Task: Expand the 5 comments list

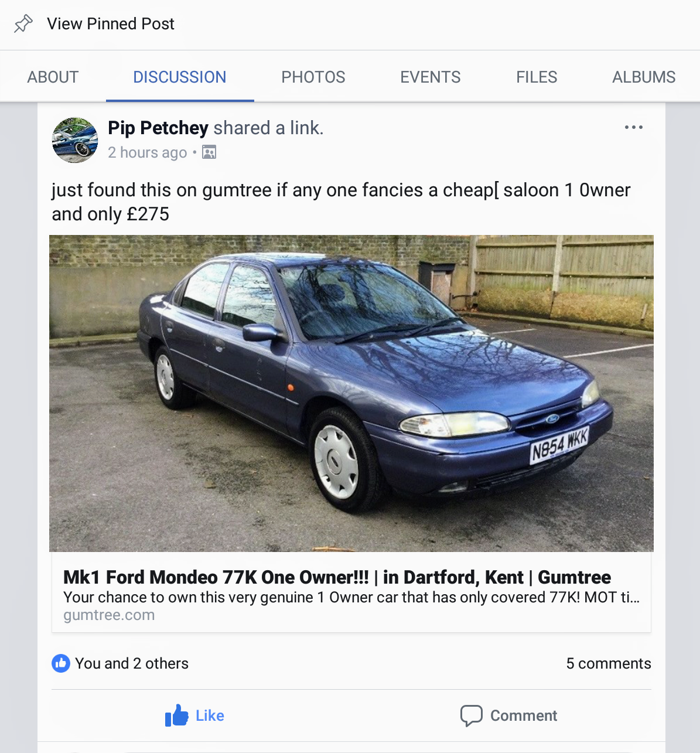Action: pos(609,663)
